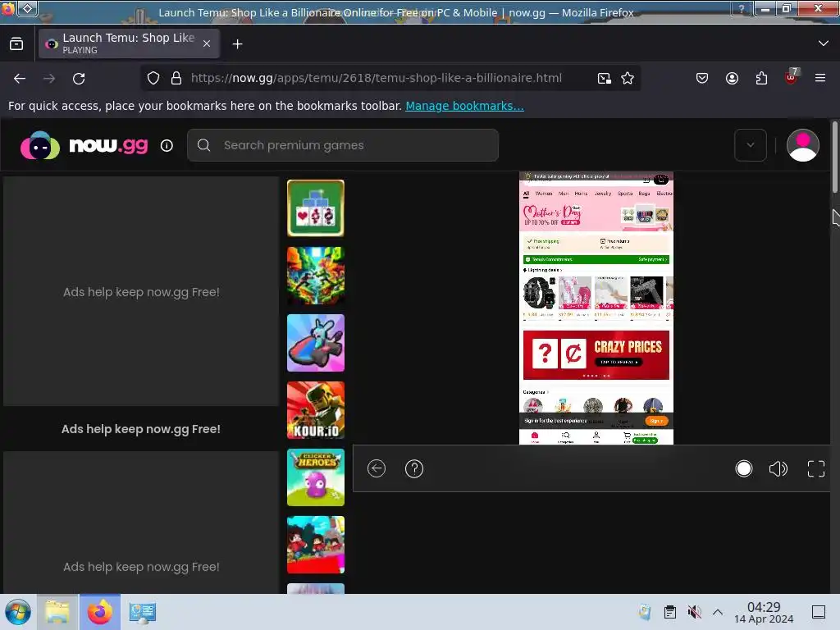Toggle the white circle record button in player
The height and width of the screenshot is (630, 840).
(743, 468)
